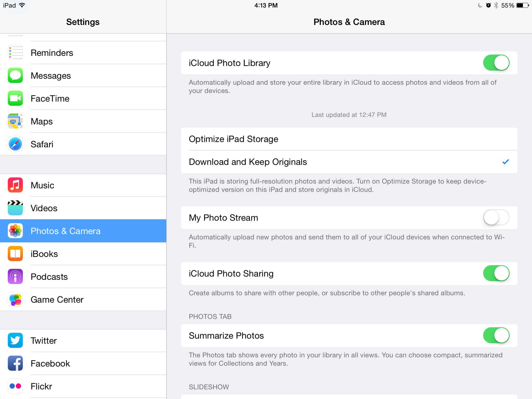Toggle off Summarize Photos switch
This screenshot has height=399, width=532.
tap(496, 336)
